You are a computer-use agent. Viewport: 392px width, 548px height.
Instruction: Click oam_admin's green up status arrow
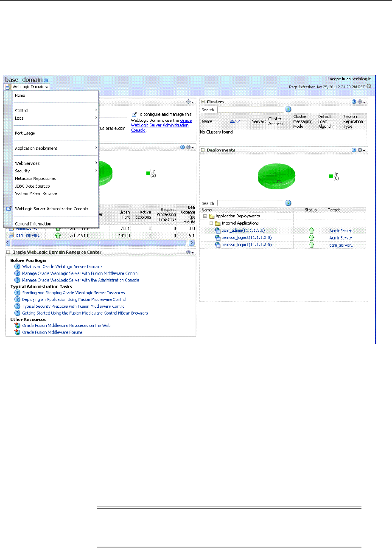pos(311,230)
